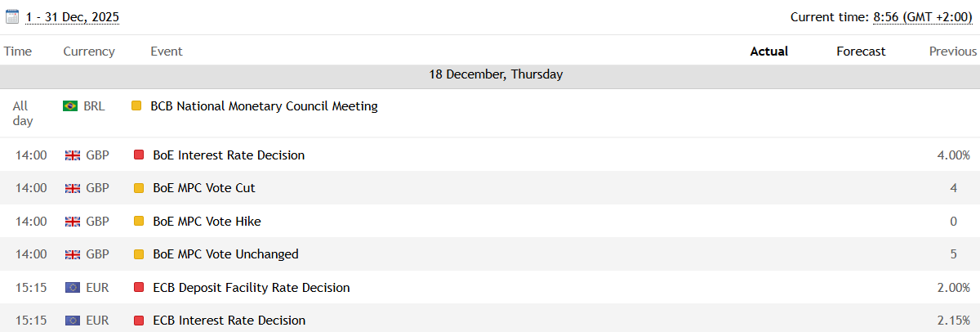Change the GMT +2:00 time zone setting
The width and height of the screenshot is (980, 332).
click(x=924, y=17)
